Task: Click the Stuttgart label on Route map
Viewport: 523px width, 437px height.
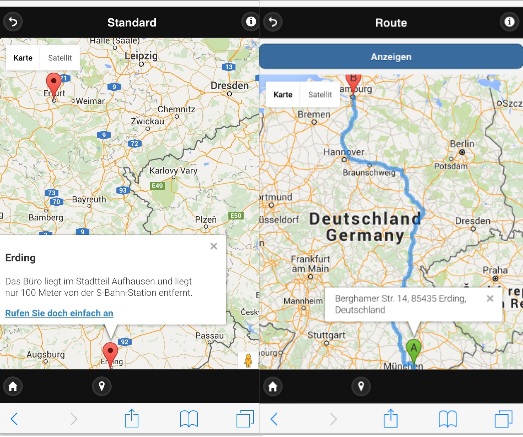Action: [x=326, y=335]
